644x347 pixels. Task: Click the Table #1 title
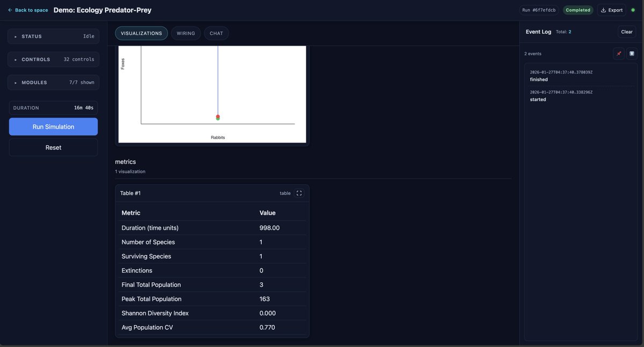click(x=130, y=193)
